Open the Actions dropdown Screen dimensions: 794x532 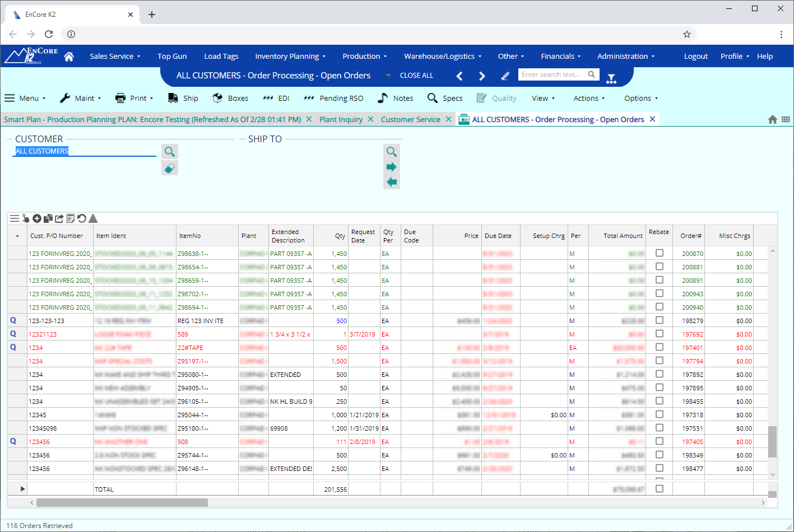(589, 98)
